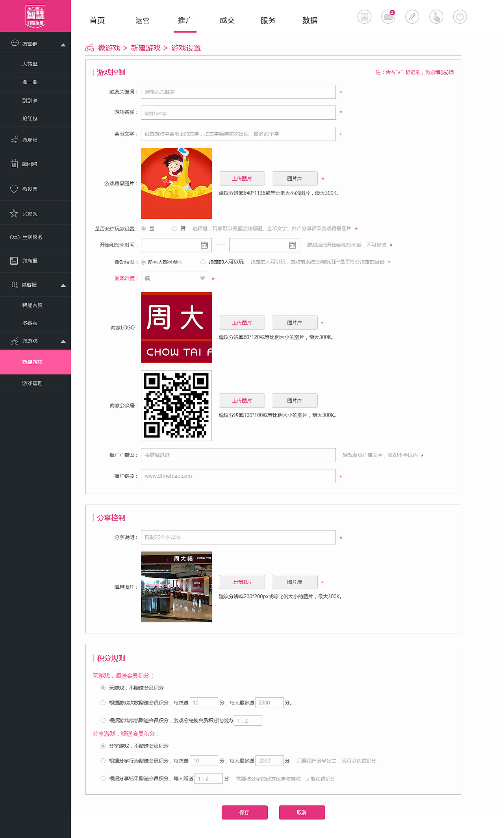
Task: Go to the 首页 tab
Action: coord(97,20)
